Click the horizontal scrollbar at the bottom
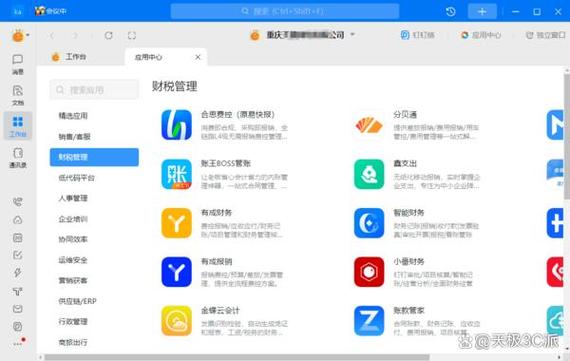Image resolution: width=570 pixels, height=361 pixels. (x=237, y=357)
